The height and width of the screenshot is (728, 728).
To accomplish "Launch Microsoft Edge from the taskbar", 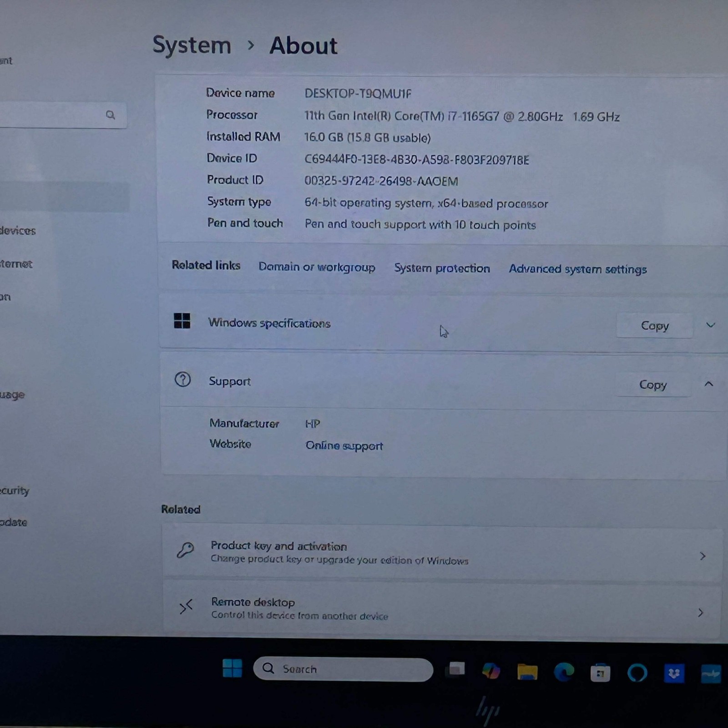I will coord(564,672).
